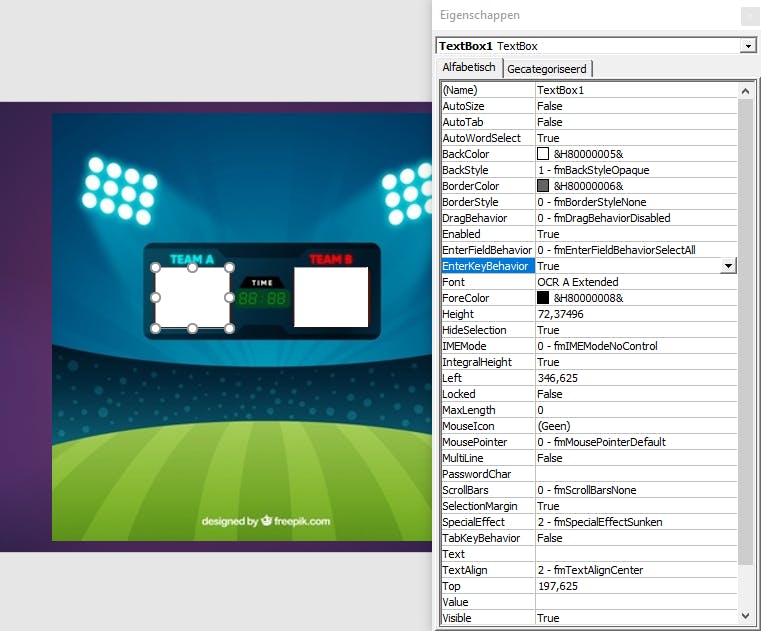Click the scroll down arrow in properties list
This screenshot has height=631, width=761.
coord(745,616)
